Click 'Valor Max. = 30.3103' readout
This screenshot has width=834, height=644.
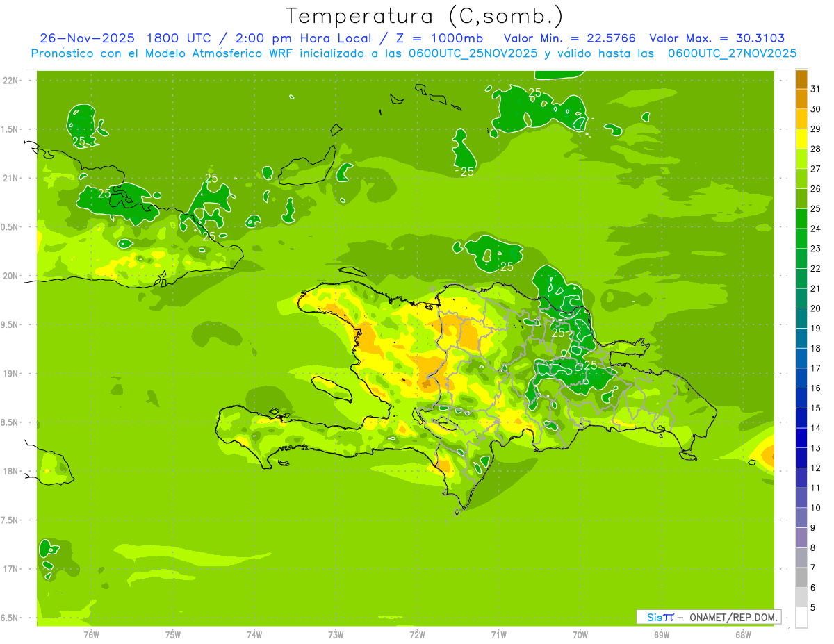[717, 39]
